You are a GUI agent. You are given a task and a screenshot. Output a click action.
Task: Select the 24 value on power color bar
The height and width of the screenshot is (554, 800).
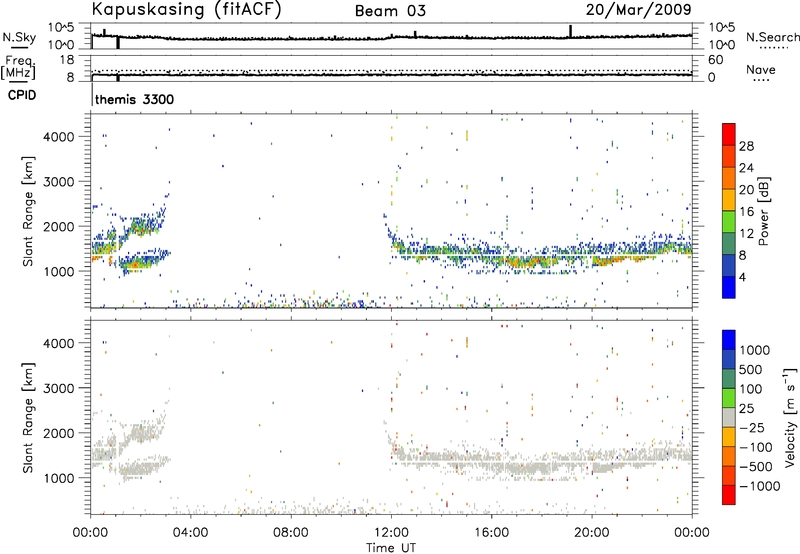tap(746, 168)
